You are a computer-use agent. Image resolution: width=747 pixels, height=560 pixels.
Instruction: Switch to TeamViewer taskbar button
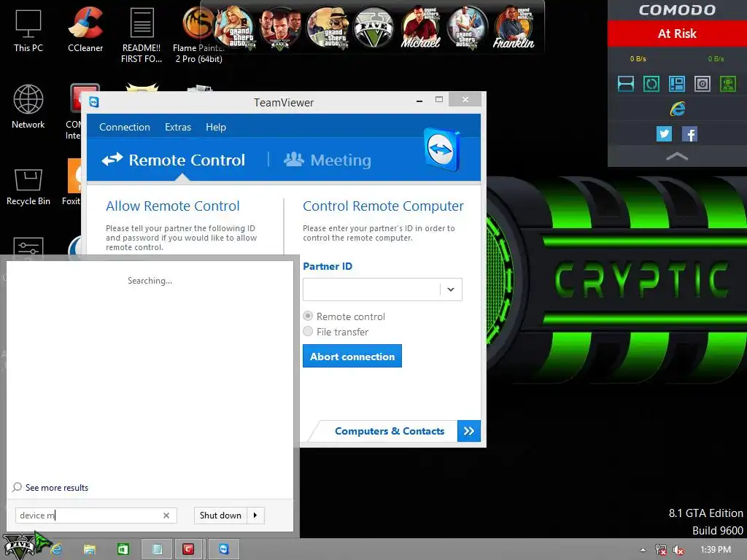224,550
